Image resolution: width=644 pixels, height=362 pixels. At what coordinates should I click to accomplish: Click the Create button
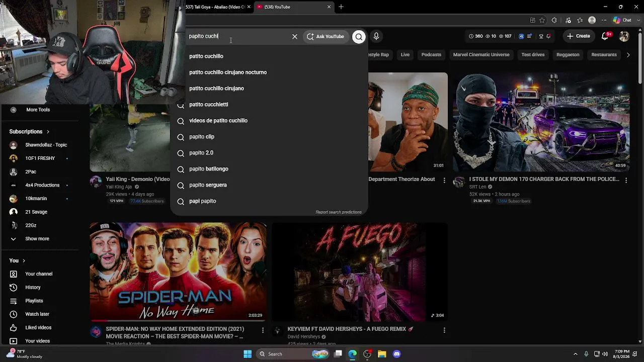(579, 36)
